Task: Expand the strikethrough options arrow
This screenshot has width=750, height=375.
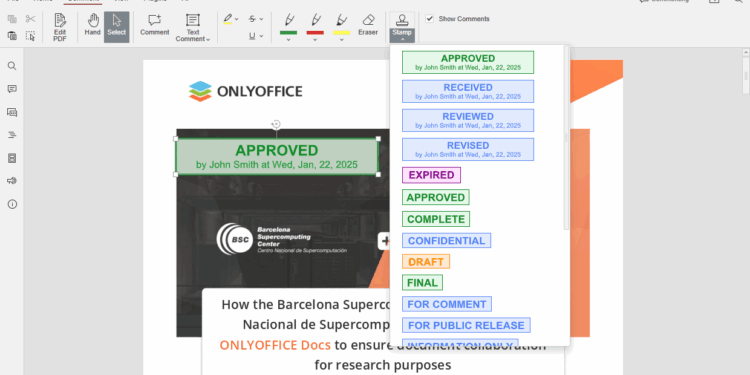Action: click(x=261, y=19)
